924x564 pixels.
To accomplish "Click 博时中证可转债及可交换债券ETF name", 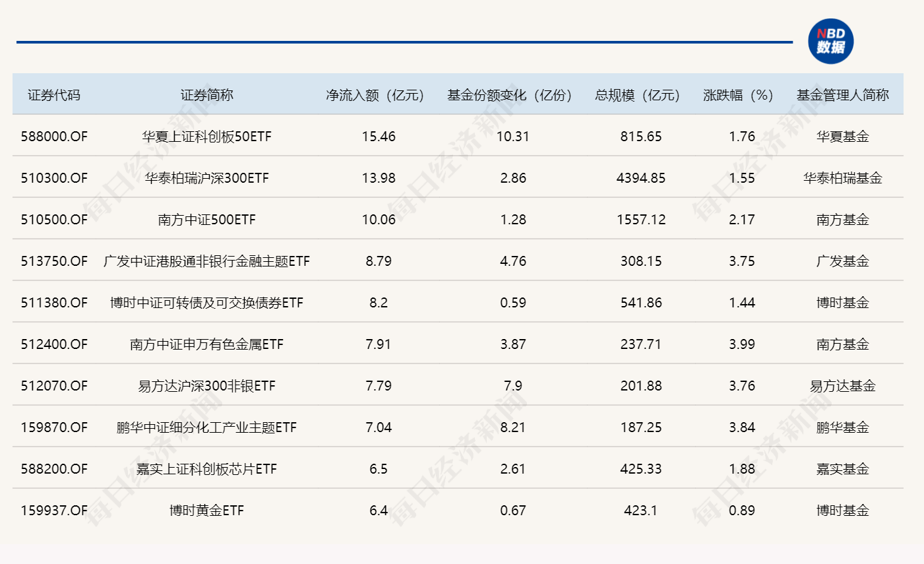I will (206, 303).
